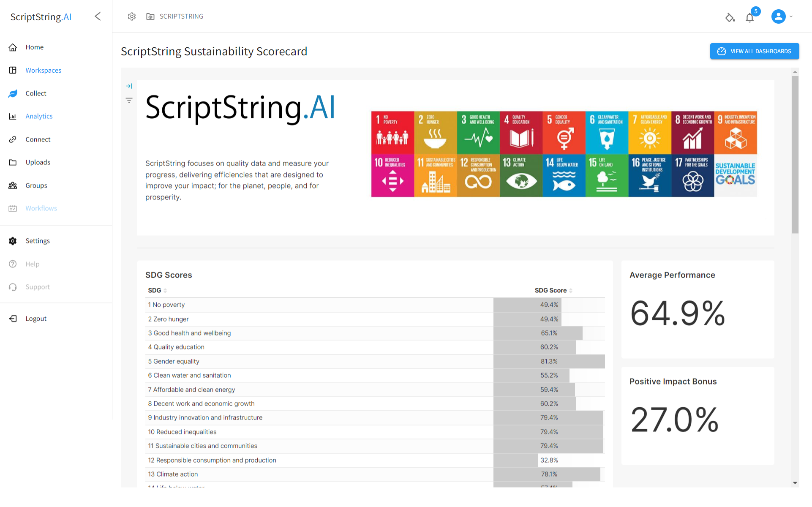
Task: Click the Support headset icon
Action: [x=13, y=287]
